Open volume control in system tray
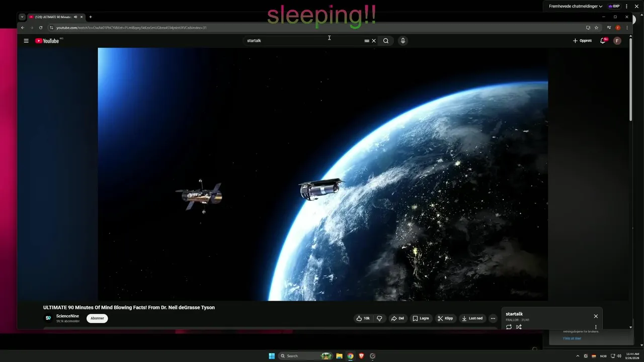644x362 pixels. click(619, 356)
